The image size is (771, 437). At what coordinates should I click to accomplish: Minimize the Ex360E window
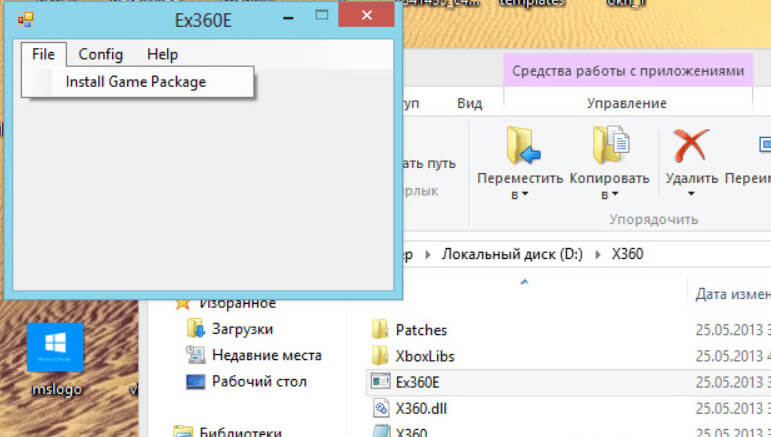[289, 18]
